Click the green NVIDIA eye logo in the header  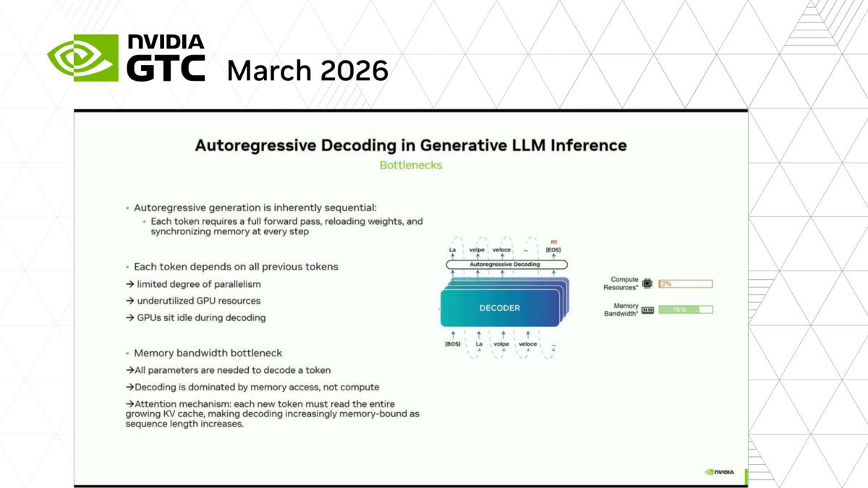point(83,58)
